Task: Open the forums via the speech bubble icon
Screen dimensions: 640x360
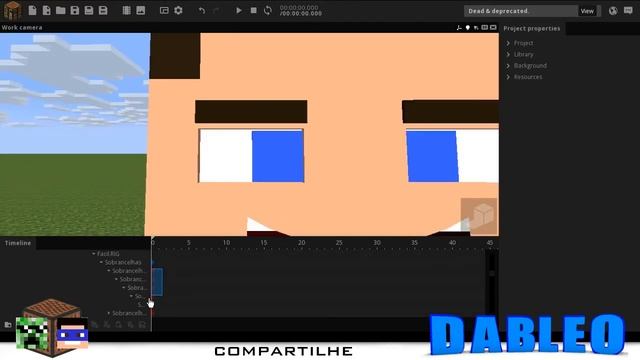Action: (628, 11)
